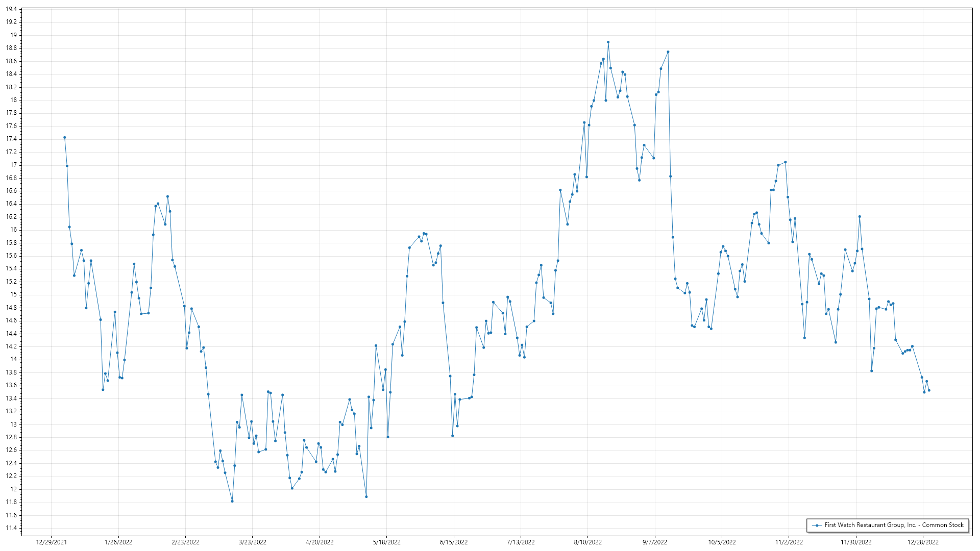Viewport: 980px width, 551px height.
Task: Click the last data point on the line
Action: [x=929, y=390]
